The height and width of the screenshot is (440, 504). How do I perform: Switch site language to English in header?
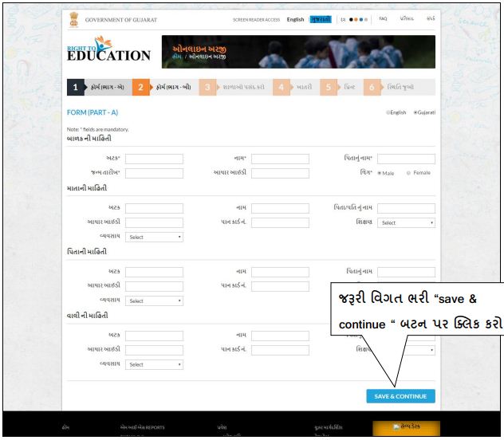(295, 19)
